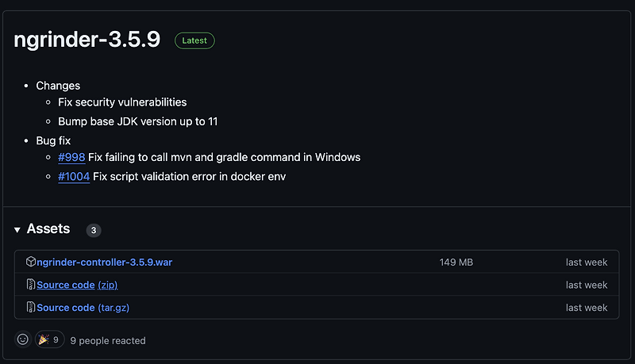Open issue #1004 link
Image resolution: width=635 pixels, height=364 pixels.
[74, 176]
